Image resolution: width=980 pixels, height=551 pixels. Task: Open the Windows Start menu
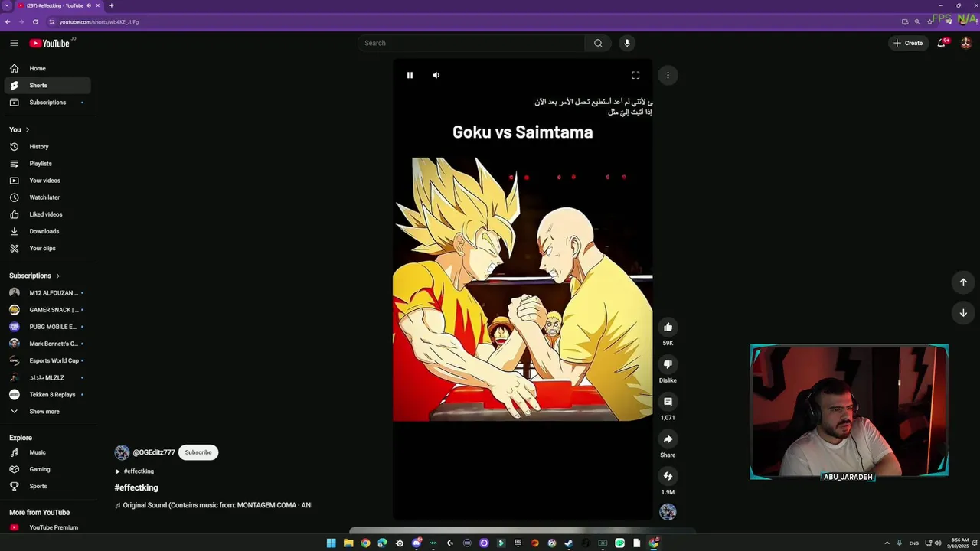(331, 543)
